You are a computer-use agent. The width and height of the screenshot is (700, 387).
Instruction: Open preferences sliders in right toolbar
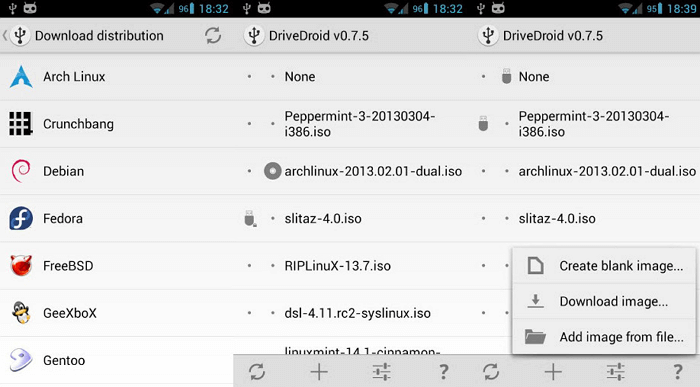616,371
